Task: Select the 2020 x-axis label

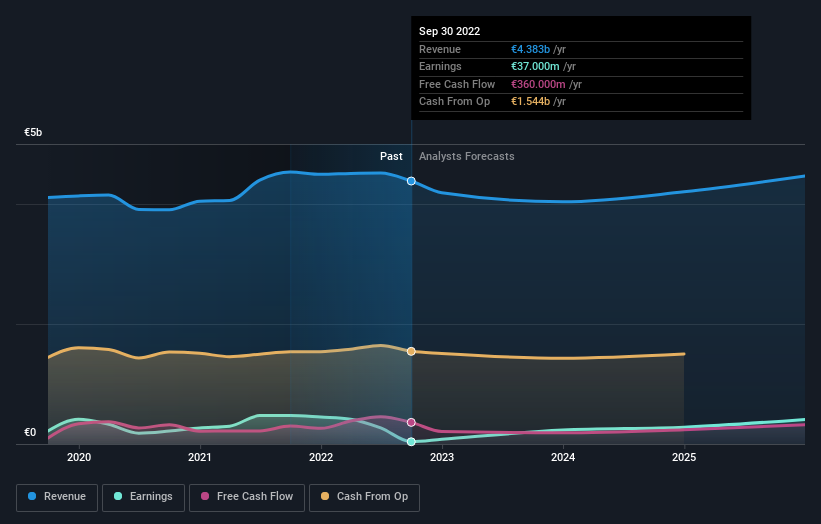Action: click(79, 457)
